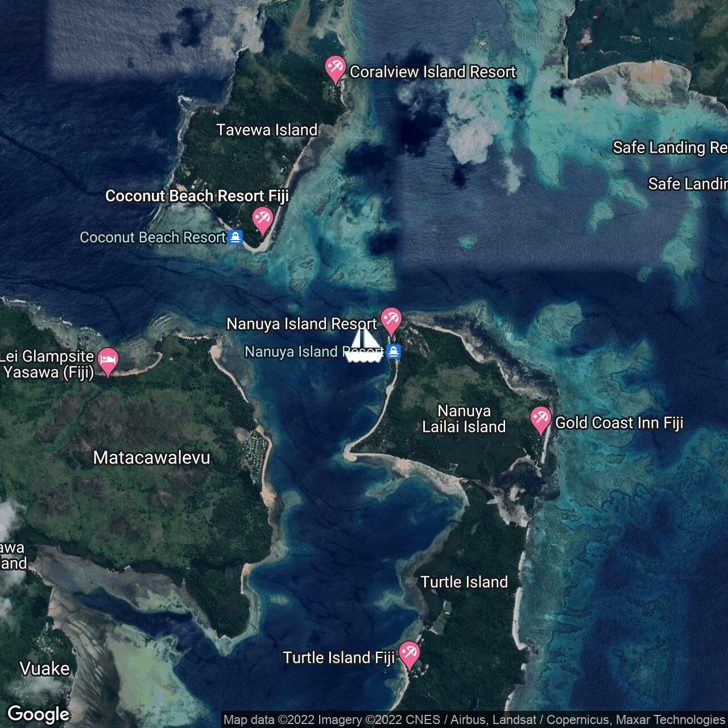Open the Coralview Island Resort text label
Image resolution: width=728 pixels, height=728 pixels.
pos(433,72)
